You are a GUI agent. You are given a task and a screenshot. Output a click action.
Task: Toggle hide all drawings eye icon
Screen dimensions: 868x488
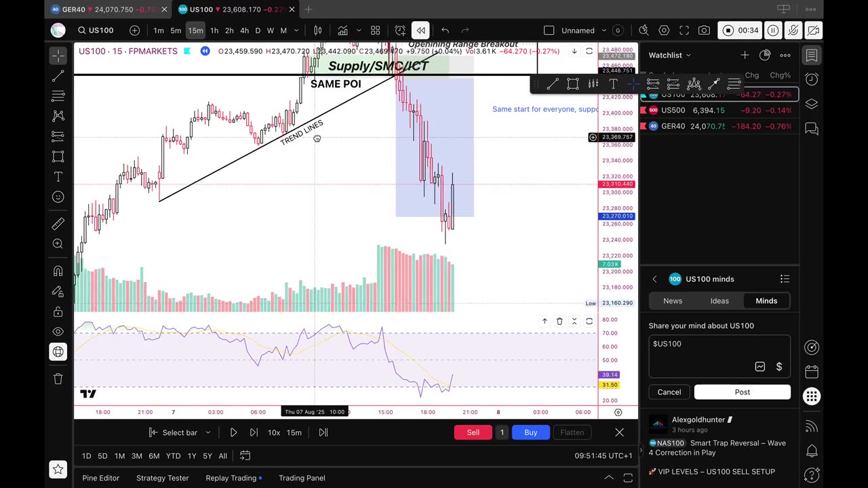pyautogui.click(x=58, y=331)
